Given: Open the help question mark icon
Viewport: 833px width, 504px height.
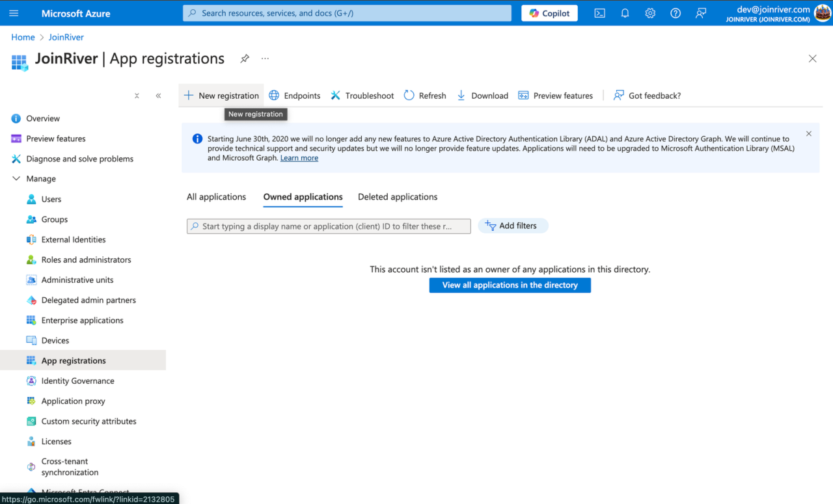Looking at the screenshot, I should [x=675, y=12].
